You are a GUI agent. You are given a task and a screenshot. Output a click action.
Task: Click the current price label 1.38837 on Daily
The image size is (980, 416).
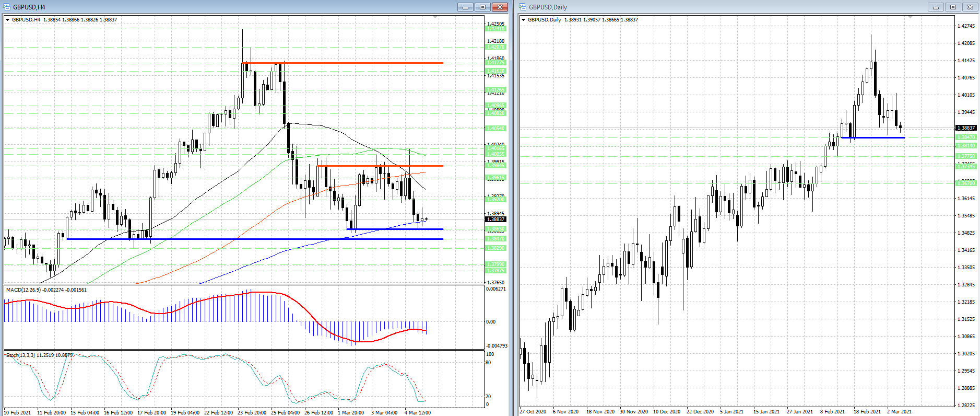pos(965,128)
